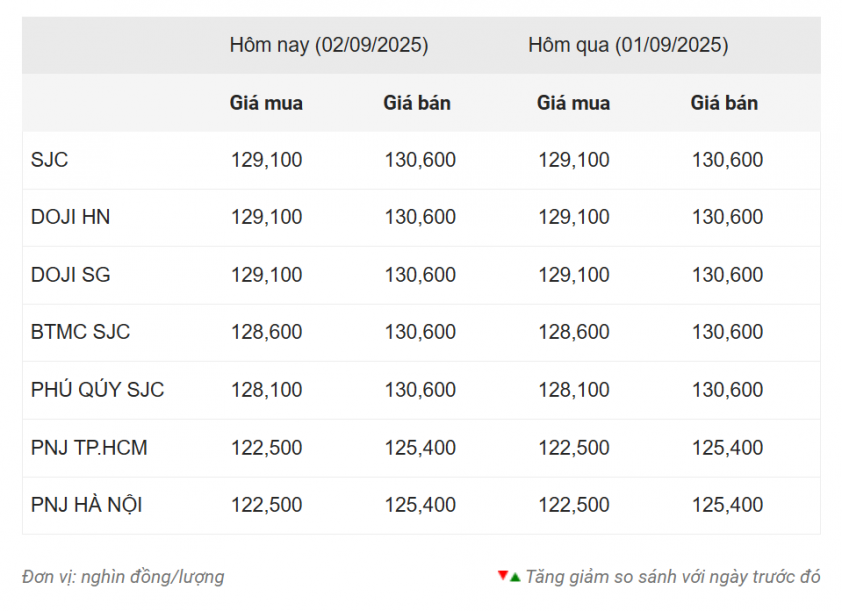Image resolution: width=842 pixels, height=611 pixels.
Task: Click the PHÚ QUÝ SJC row label
Action: [97, 390]
